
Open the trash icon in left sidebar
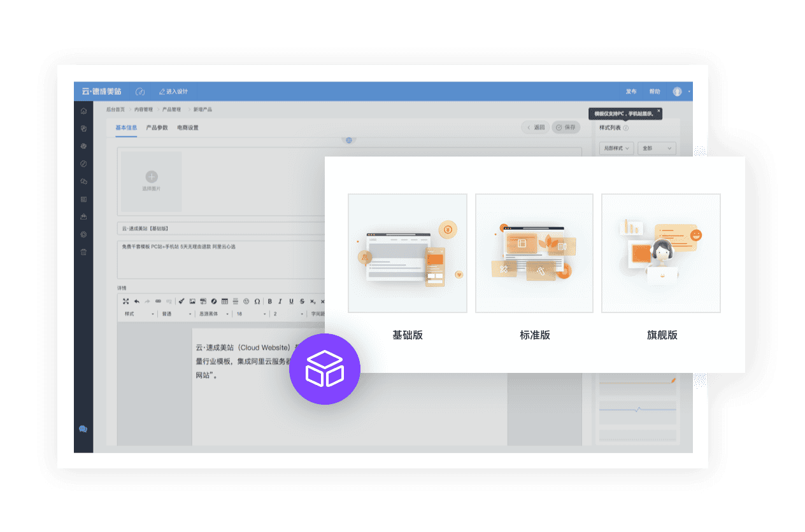[83, 252]
